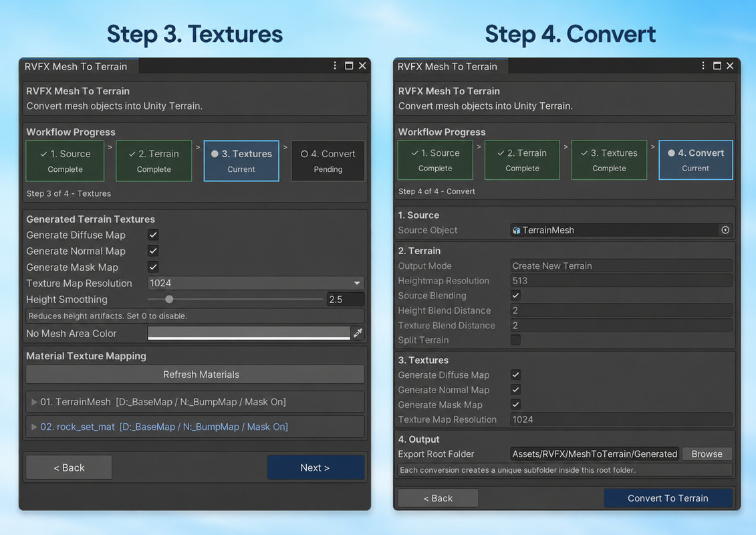Image resolution: width=756 pixels, height=535 pixels.
Task: Click the Texture Blend Distance value field
Action: (621, 326)
